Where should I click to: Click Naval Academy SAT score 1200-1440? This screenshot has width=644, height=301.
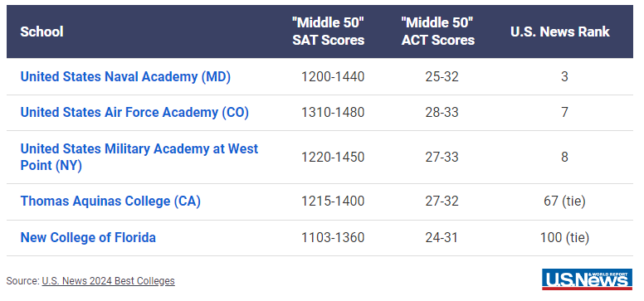coord(333,77)
